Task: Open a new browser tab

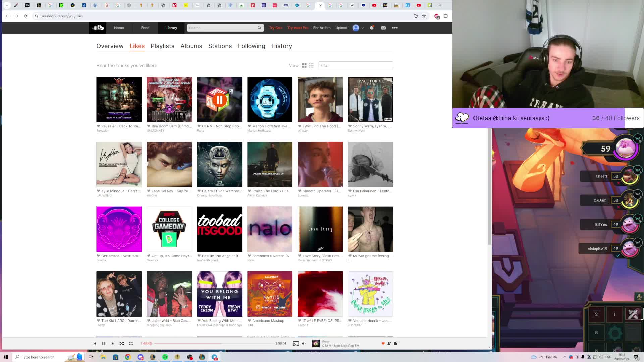Action: [x=440, y=5]
